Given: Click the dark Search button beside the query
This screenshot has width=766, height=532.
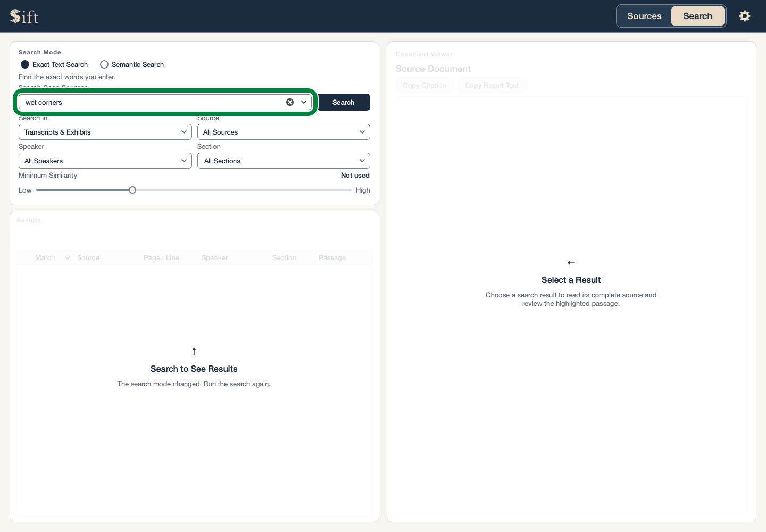Looking at the screenshot, I should [x=344, y=102].
